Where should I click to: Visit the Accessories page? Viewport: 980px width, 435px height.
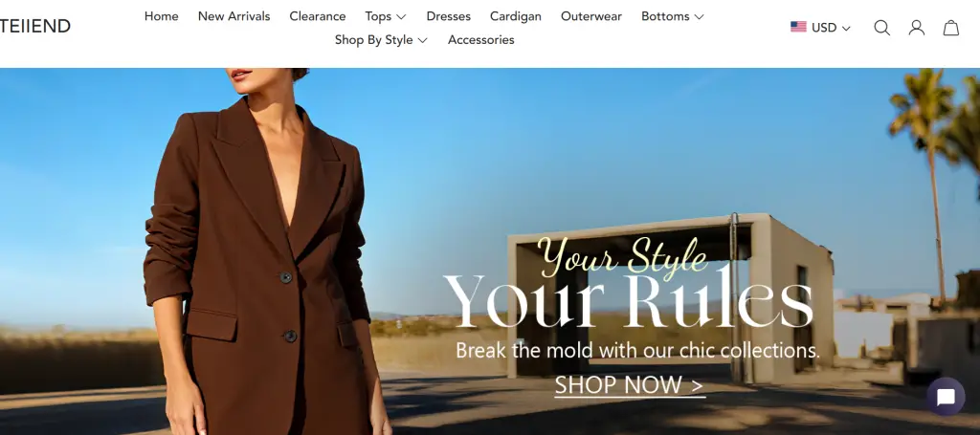click(481, 40)
